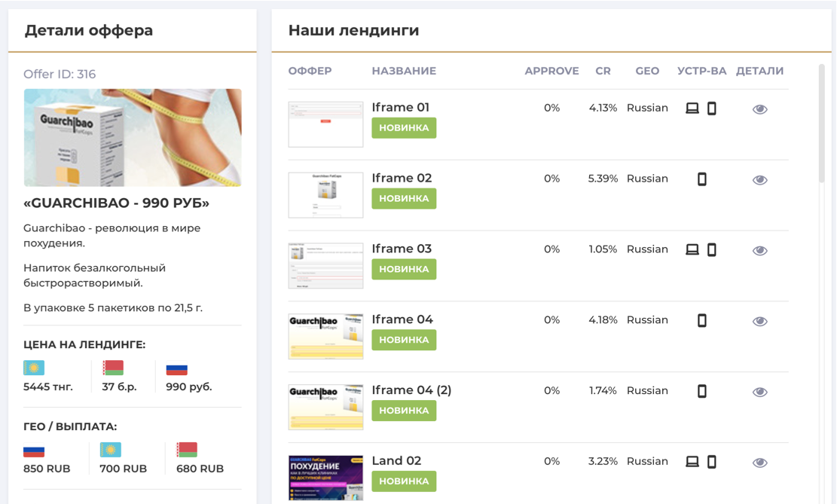Viewport: 837px width, 504px height.
Task: Open the Iframe 04 landing thumbnail
Action: point(325,336)
